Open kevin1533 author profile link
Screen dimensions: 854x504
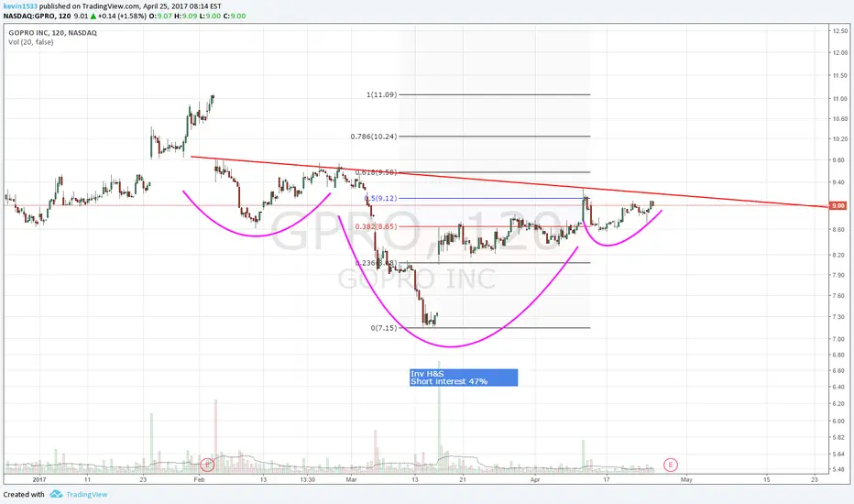pyautogui.click(x=20, y=6)
